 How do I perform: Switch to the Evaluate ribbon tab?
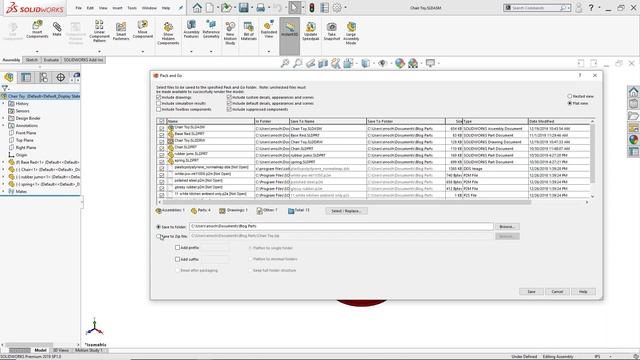(x=51, y=60)
